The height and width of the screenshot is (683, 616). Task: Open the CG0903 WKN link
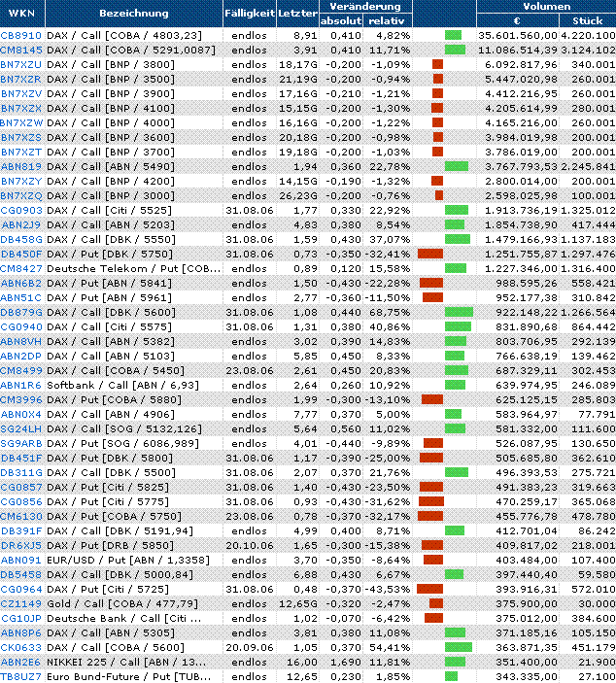pos(21,211)
